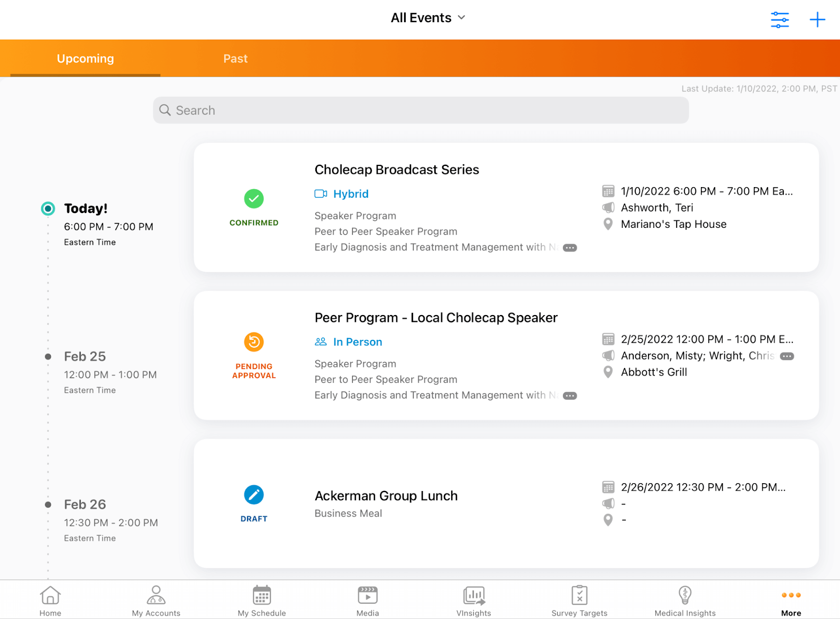Open the Home tab icon

tap(50, 596)
